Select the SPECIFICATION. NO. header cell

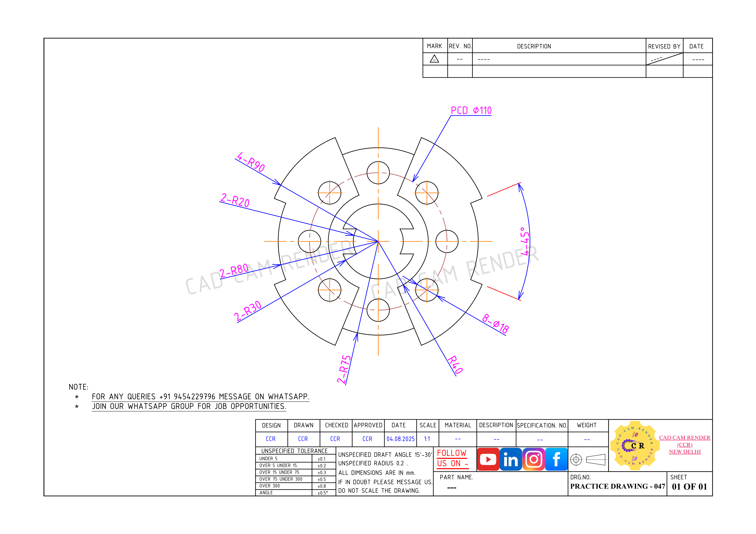point(542,425)
